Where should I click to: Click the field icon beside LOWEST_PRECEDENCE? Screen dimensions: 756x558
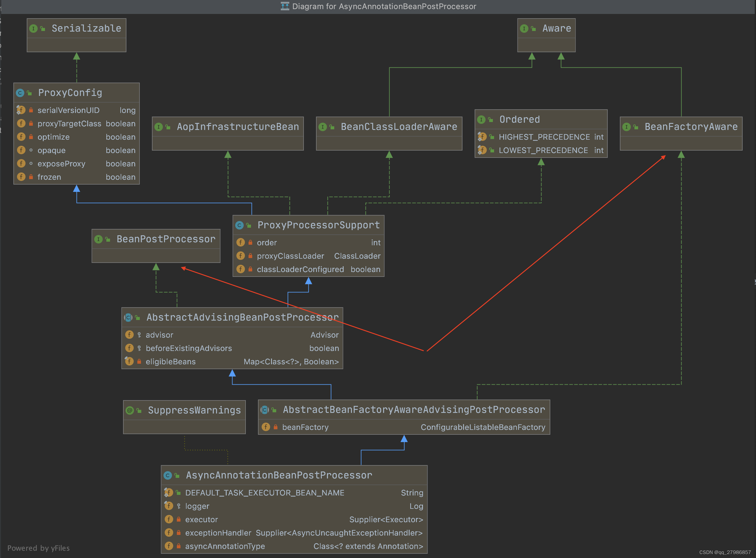(482, 150)
